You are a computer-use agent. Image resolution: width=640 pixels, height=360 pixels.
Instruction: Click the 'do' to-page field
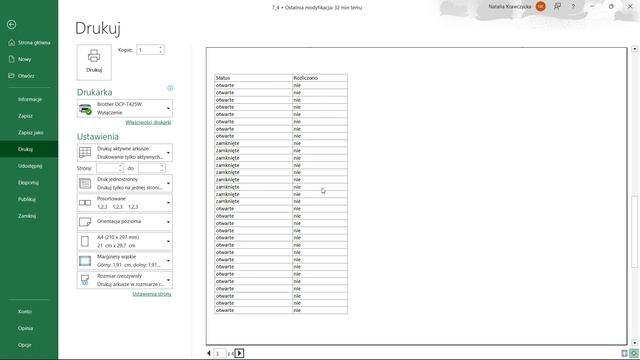[x=149, y=168]
